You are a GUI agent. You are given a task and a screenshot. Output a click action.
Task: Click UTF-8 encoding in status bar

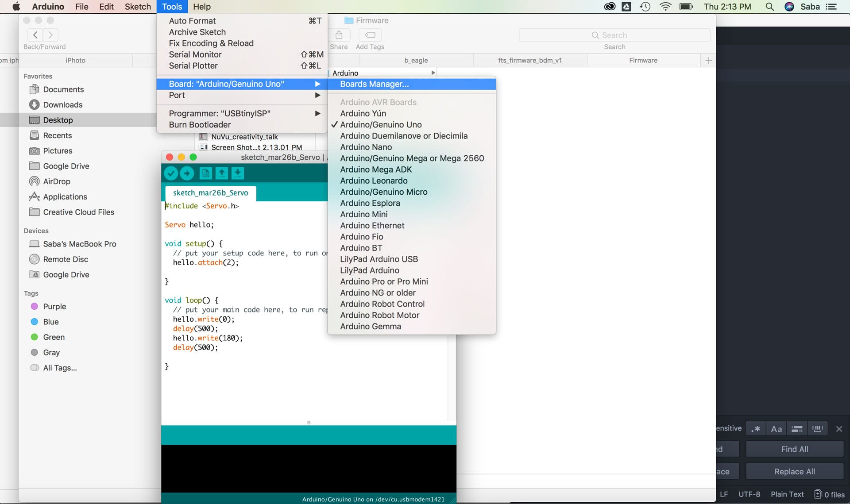pyautogui.click(x=749, y=494)
